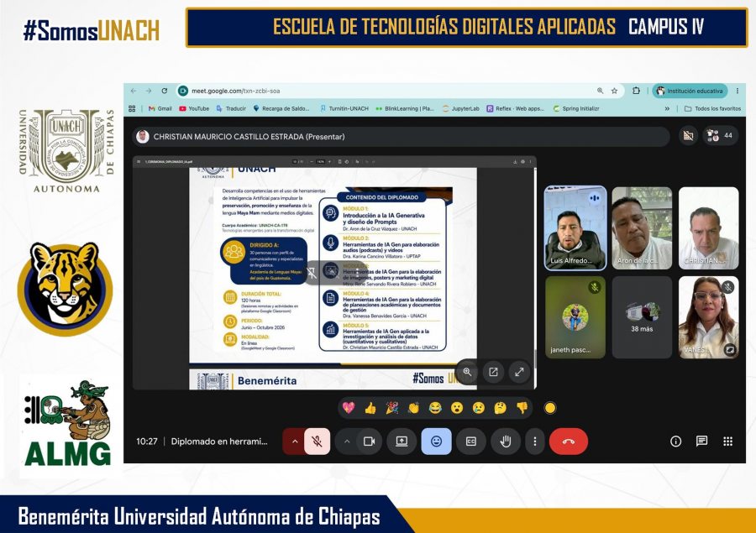Unpin the presentation with the pin icon

pos(312,273)
